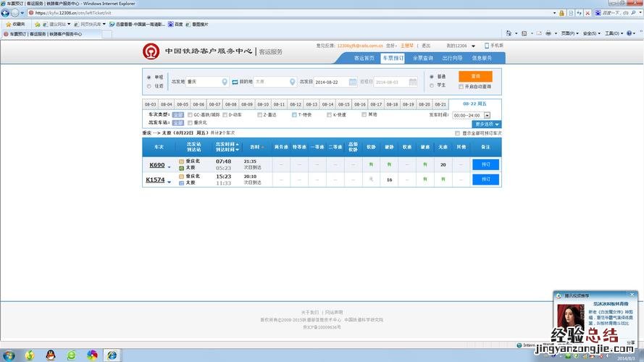Click 预订 button for train K1574

485,179
